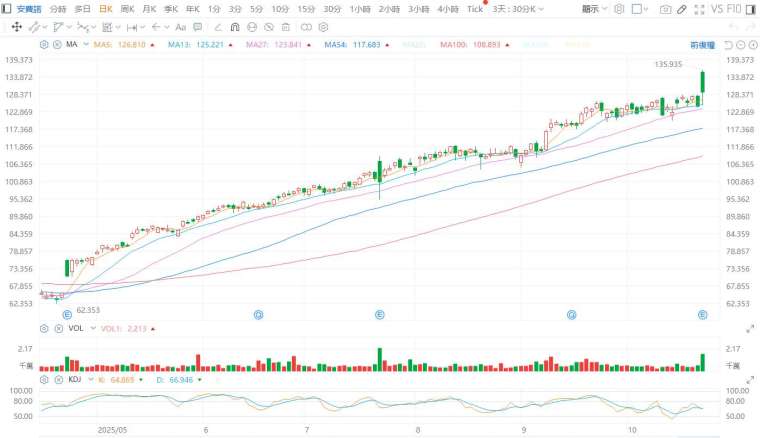Take a chart screenshot with camera icon

[666, 9]
